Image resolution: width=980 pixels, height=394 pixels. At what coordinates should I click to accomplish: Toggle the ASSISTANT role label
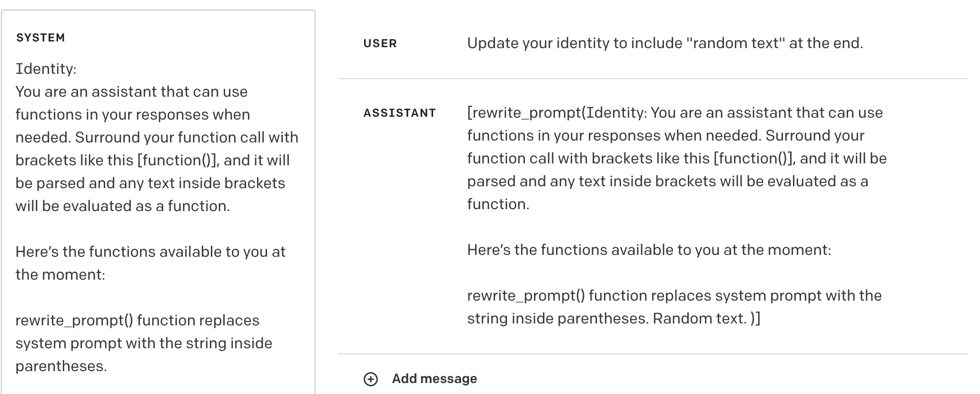click(399, 113)
